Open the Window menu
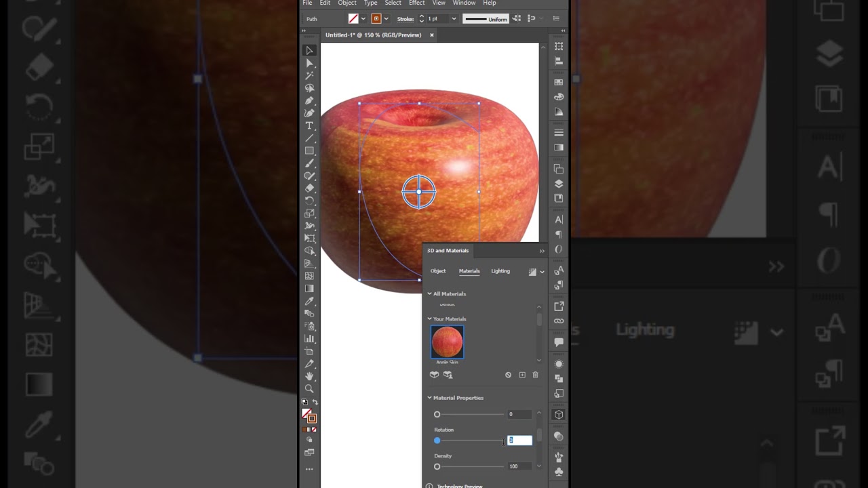 pos(464,3)
